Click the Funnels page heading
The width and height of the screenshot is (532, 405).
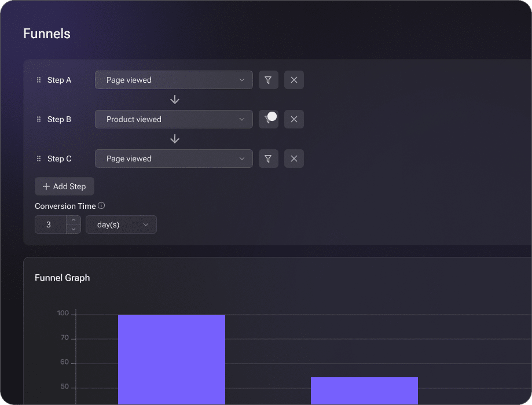pos(47,34)
